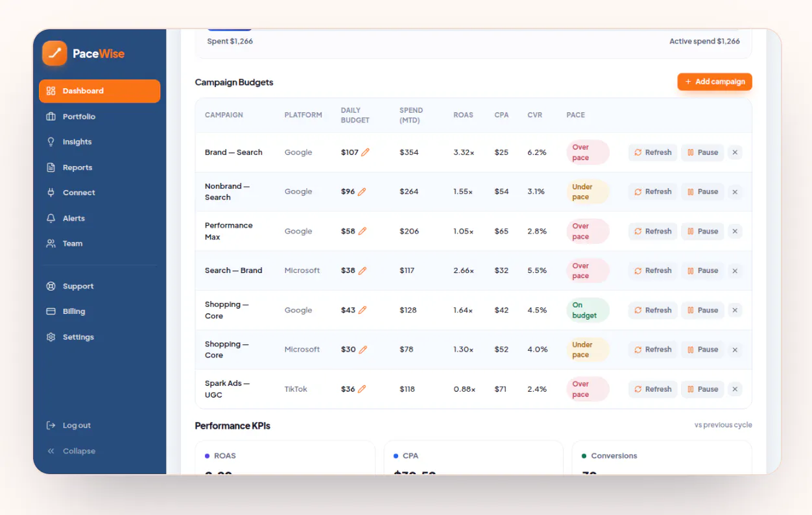Screen dimensions: 812x515
Task: Pause the Nonbrand — Search campaign
Action: (702, 192)
